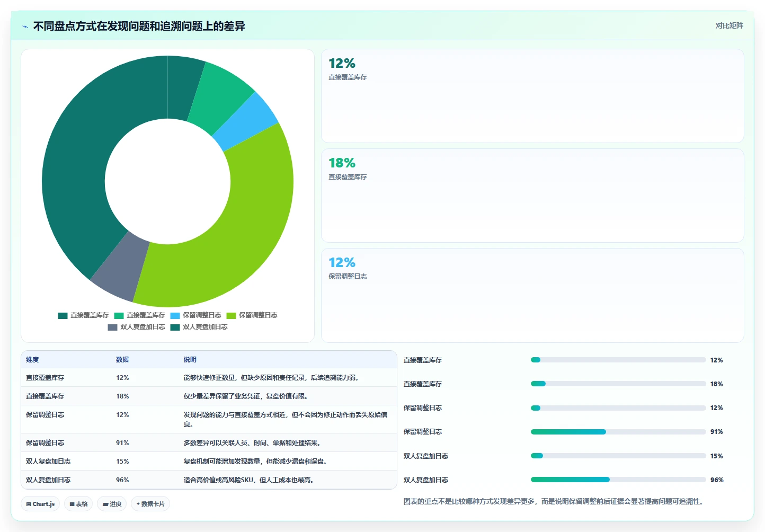
Task: Click the 保留调整日志 12% progress bar
Action: 618,408
